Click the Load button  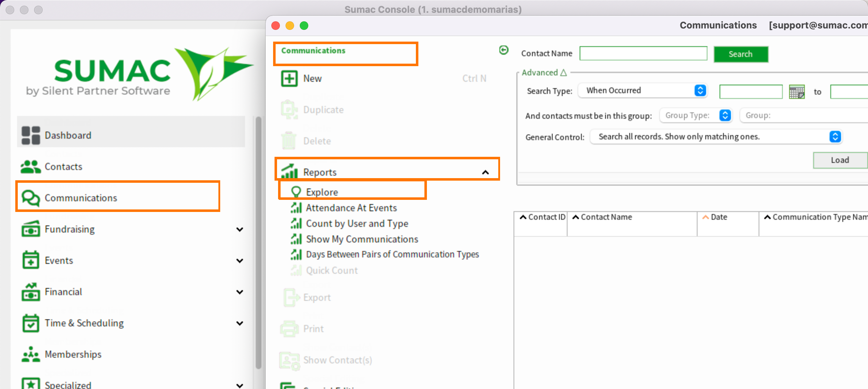840,160
